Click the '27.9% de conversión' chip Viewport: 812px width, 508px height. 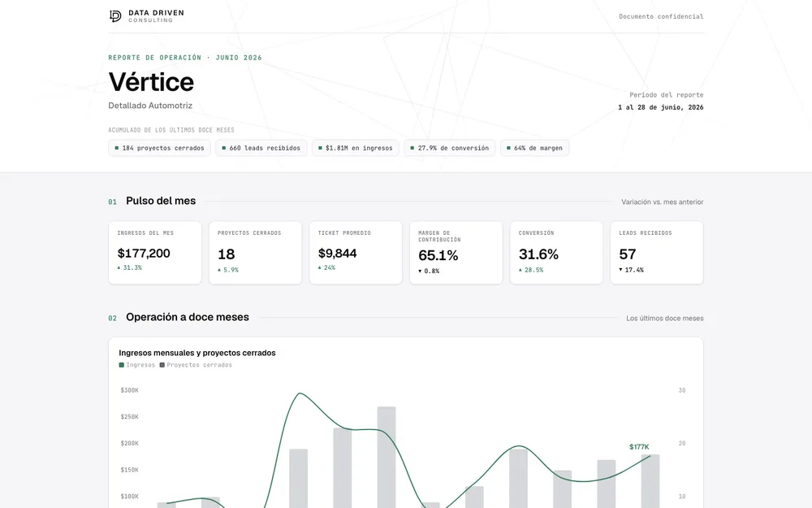coord(450,148)
